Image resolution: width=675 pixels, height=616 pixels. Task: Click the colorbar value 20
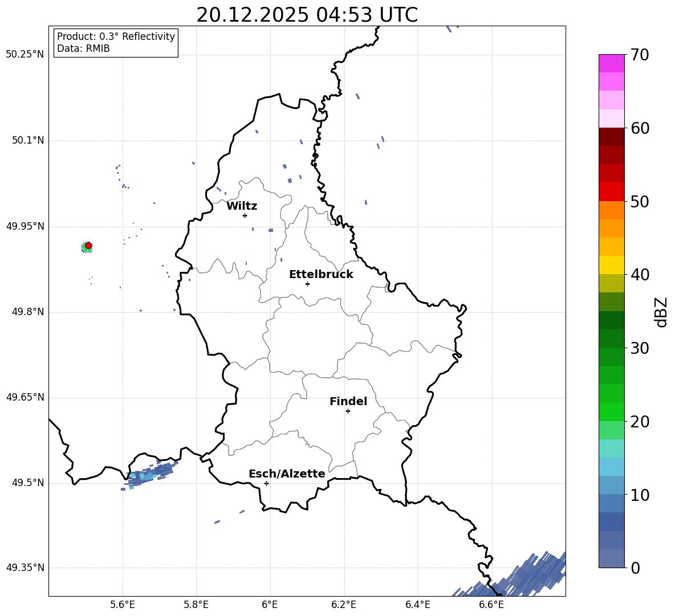pyautogui.click(x=640, y=422)
